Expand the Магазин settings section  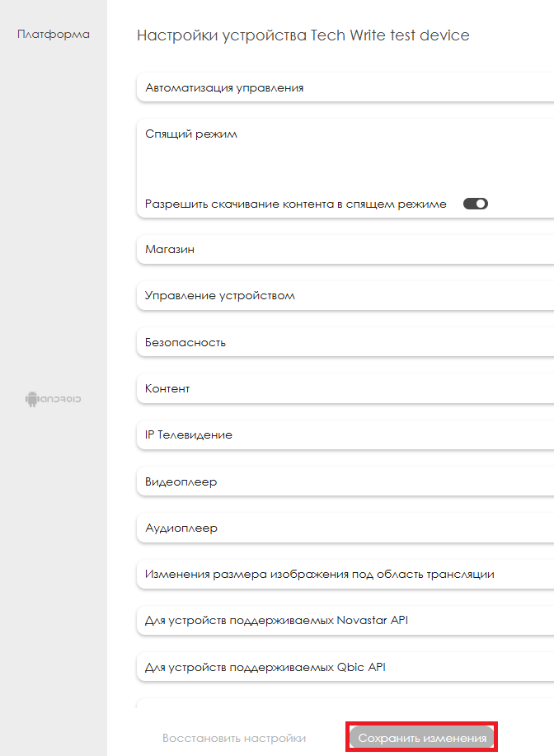(170, 249)
